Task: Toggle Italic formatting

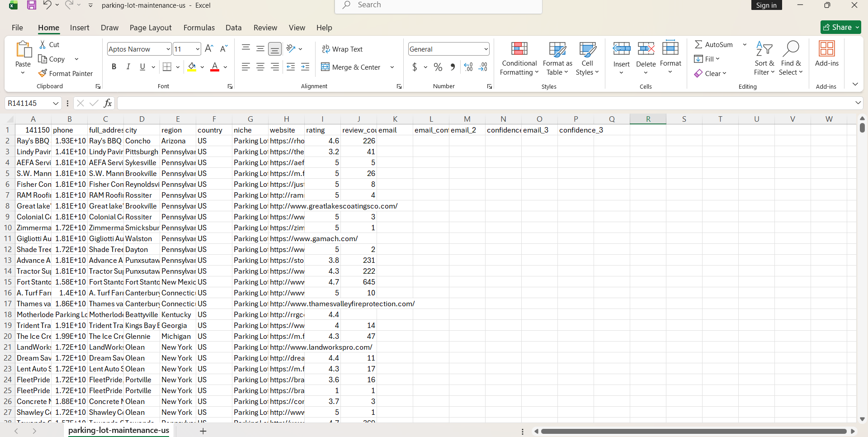Action: pyautogui.click(x=128, y=67)
